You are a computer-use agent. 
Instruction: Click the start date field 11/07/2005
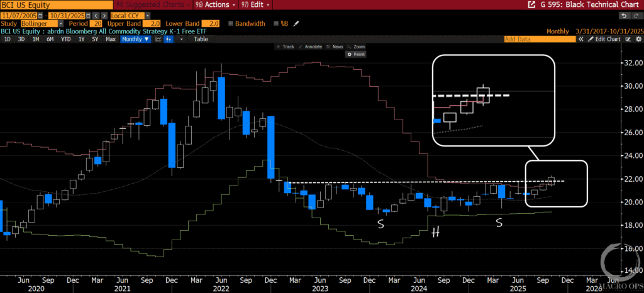19,16
